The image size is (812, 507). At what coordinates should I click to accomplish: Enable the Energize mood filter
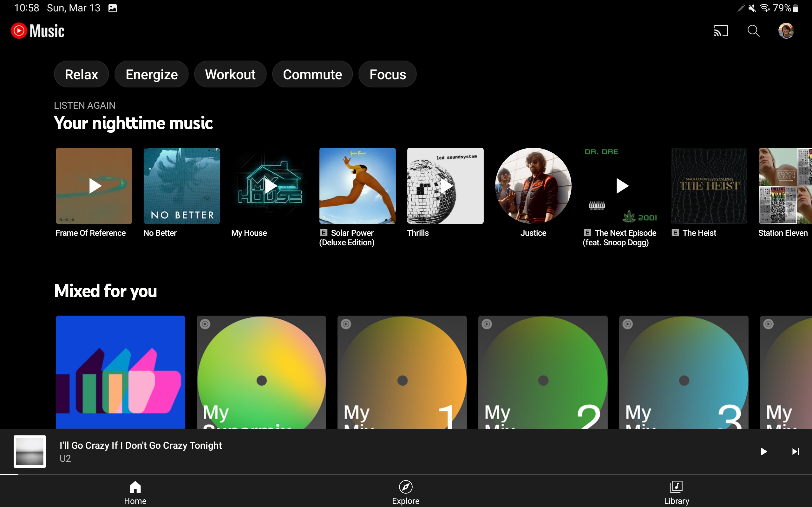(152, 74)
